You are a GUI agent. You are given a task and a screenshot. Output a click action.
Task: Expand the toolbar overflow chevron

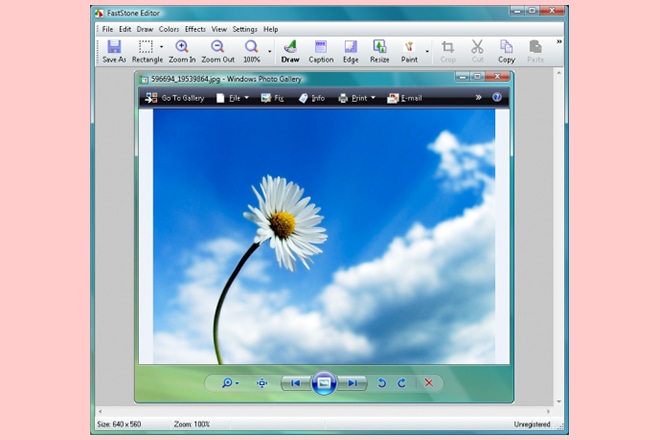click(559, 42)
